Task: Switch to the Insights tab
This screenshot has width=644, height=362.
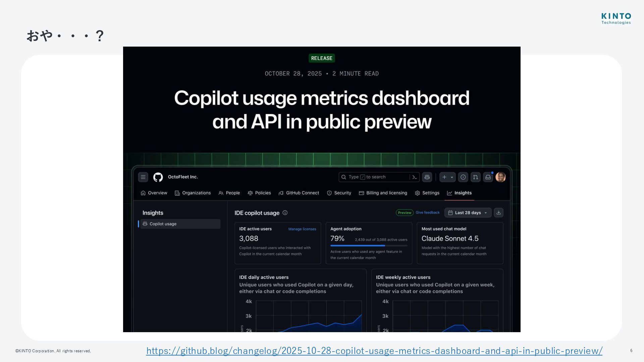Action: (459, 193)
